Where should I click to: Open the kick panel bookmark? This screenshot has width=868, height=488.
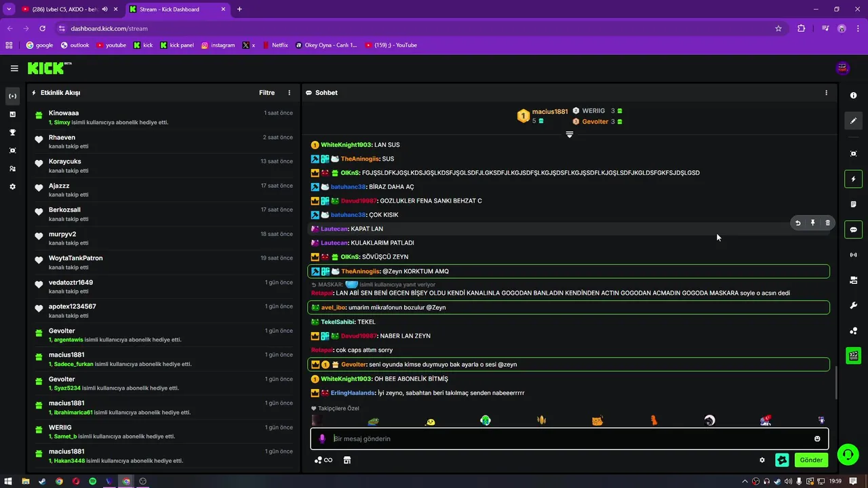[x=177, y=45]
